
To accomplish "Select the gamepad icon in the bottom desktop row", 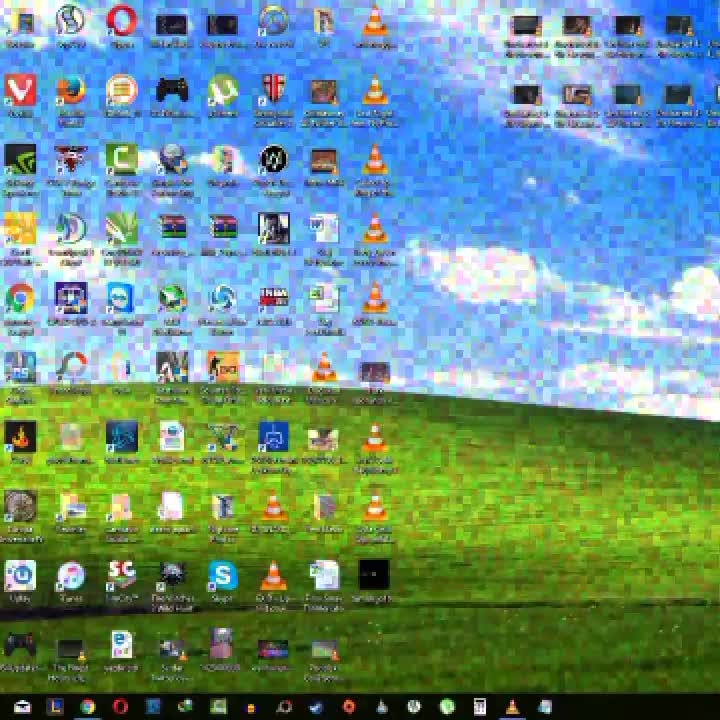I will [19, 644].
